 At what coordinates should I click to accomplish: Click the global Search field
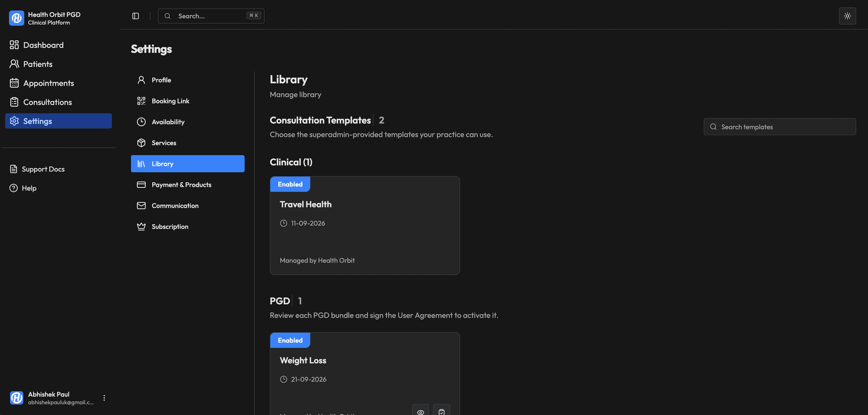point(211,16)
